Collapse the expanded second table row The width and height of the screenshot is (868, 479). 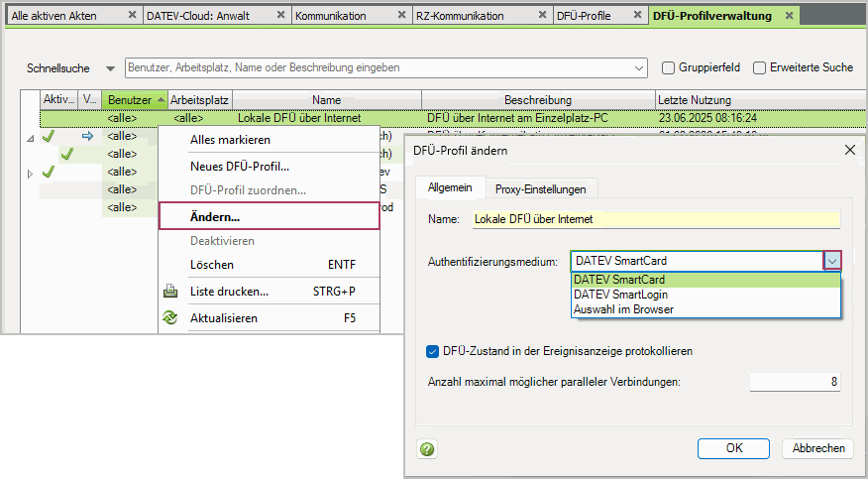tap(31, 139)
